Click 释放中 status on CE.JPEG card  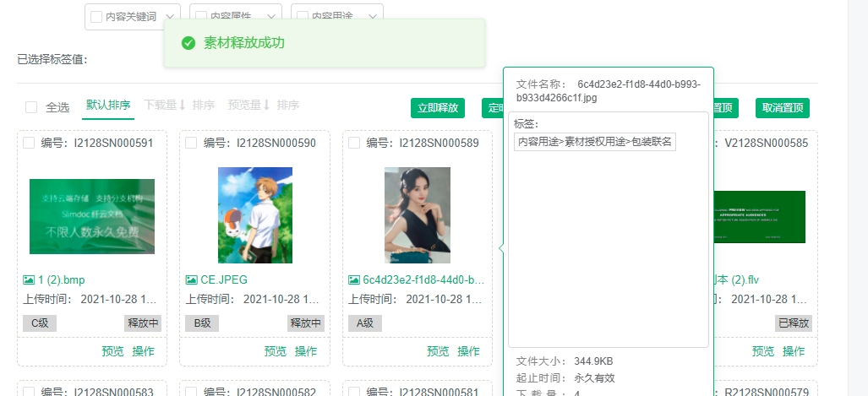[306, 323]
